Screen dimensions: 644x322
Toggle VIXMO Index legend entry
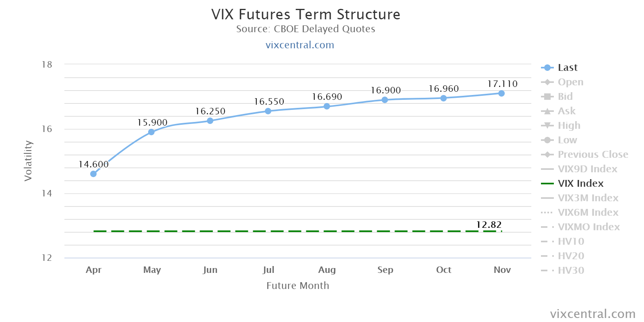pyautogui.click(x=588, y=227)
